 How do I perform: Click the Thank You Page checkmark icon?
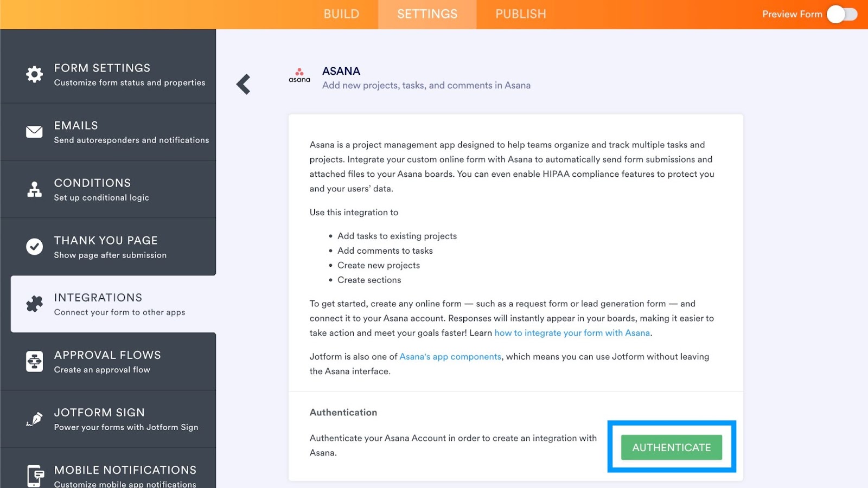[34, 247]
